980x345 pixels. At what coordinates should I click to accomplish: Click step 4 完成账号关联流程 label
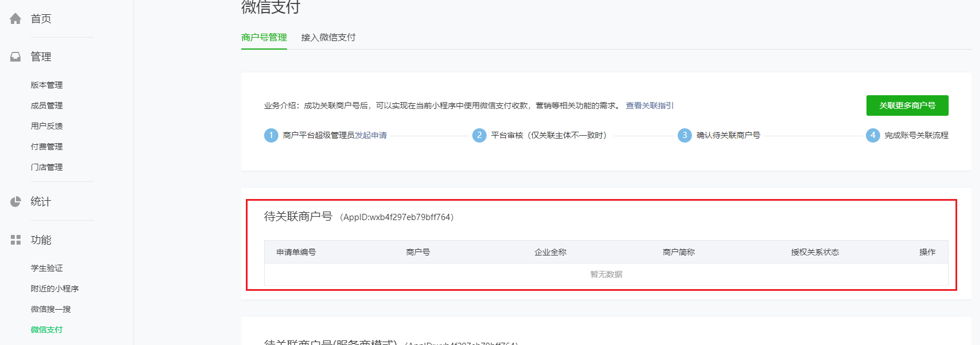pyautogui.click(x=917, y=135)
